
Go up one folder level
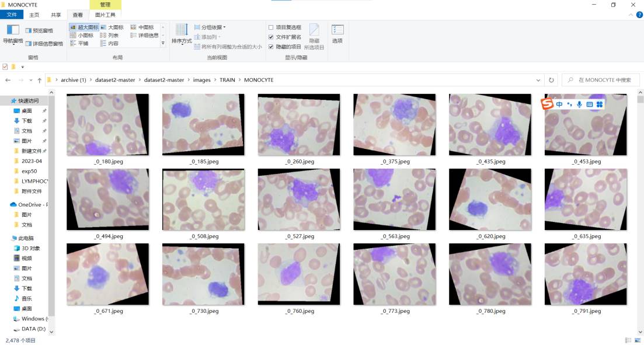click(39, 80)
